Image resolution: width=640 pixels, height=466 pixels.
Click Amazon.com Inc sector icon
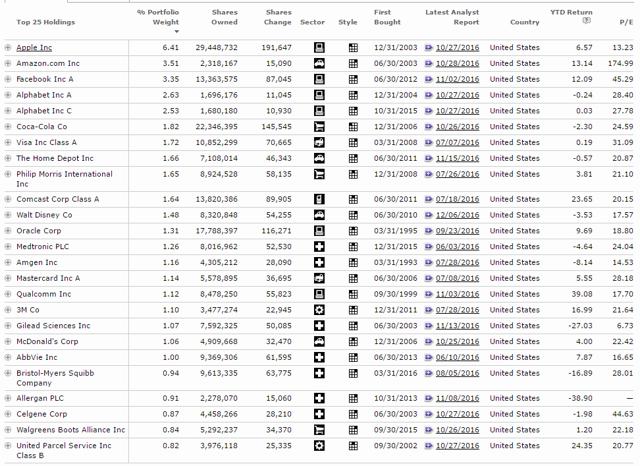pos(319,64)
